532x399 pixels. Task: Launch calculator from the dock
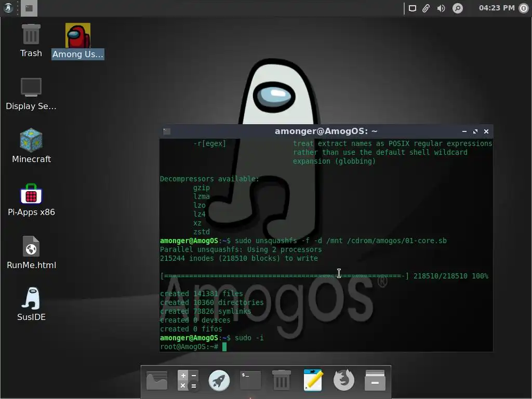(188, 380)
